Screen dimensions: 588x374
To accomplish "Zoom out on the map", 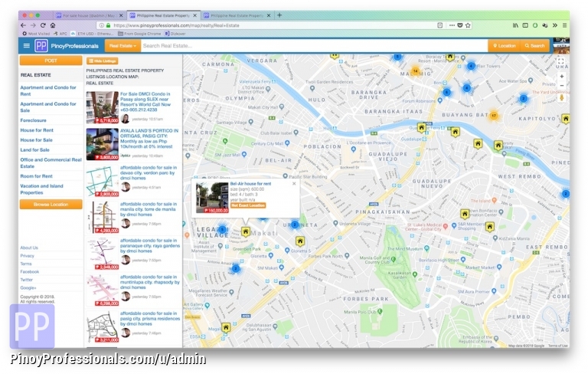I will click(561, 86).
